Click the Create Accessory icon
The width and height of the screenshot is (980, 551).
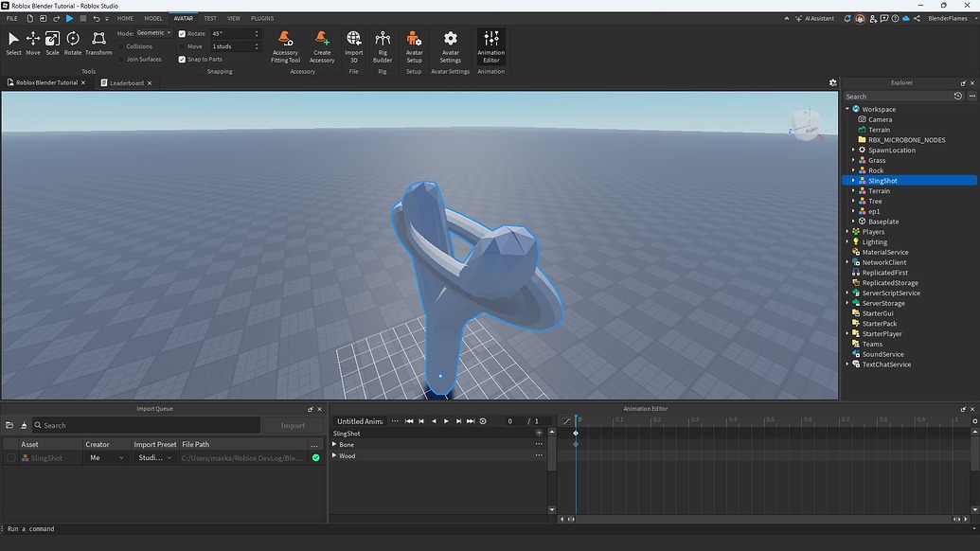pyautogui.click(x=322, y=46)
